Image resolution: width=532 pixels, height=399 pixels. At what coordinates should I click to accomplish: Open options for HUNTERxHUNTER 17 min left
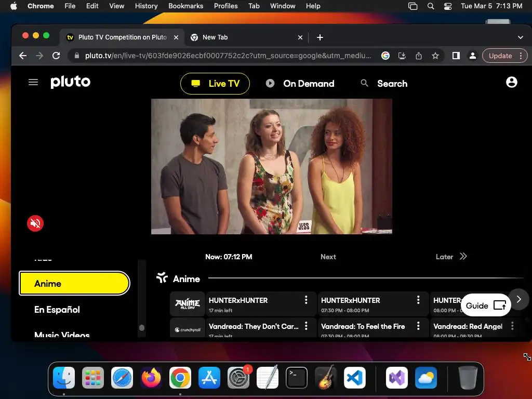click(x=306, y=300)
